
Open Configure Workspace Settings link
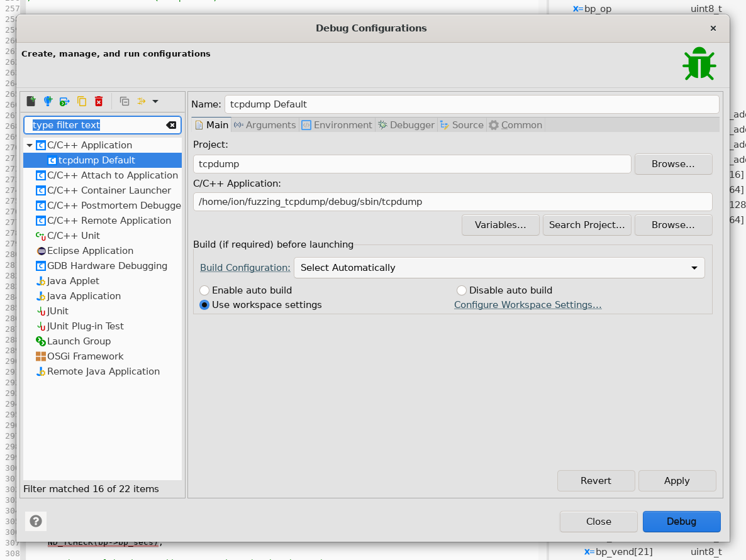click(x=528, y=305)
